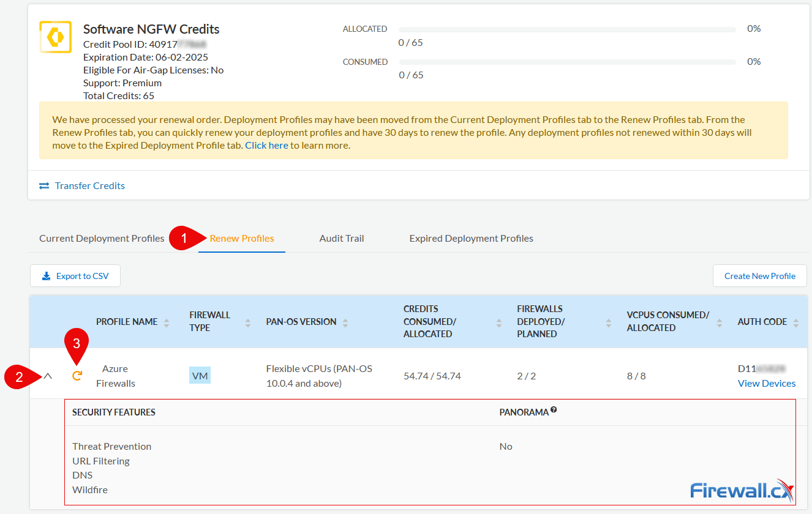812x514 pixels.
Task: Click the Panorama help question icon
Action: point(554,410)
